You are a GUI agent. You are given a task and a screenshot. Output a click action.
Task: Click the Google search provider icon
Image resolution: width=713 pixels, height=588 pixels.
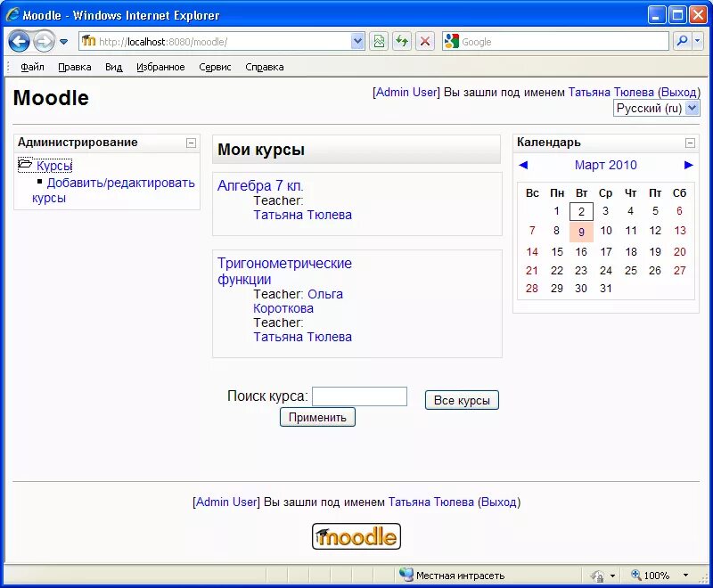[x=451, y=41]
